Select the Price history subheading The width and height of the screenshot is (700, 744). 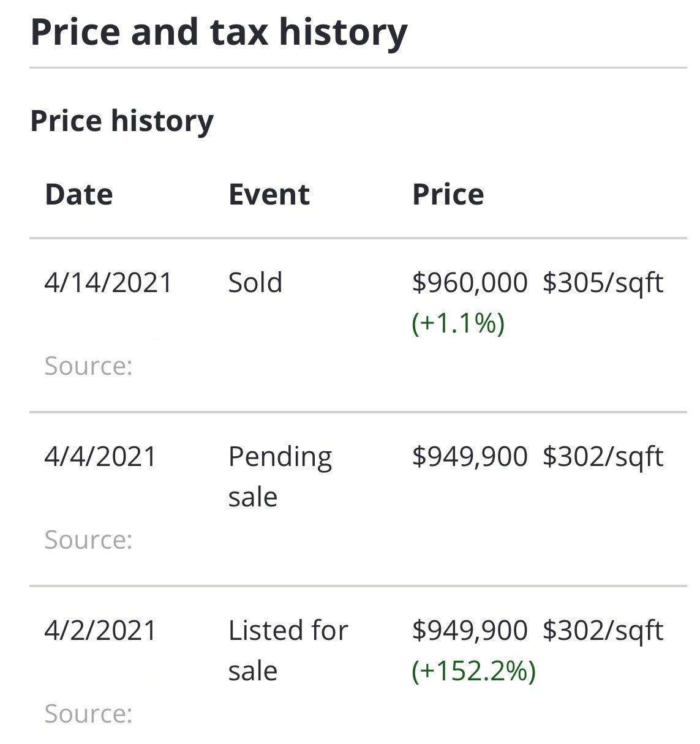[x=122, y=121]
